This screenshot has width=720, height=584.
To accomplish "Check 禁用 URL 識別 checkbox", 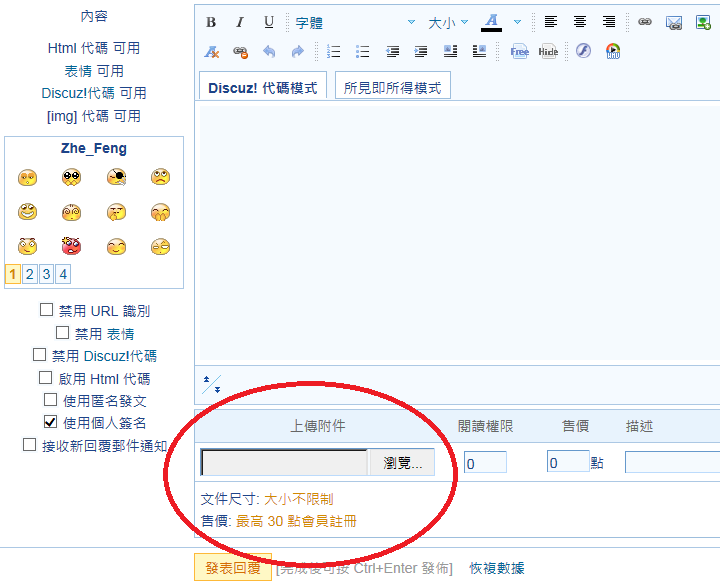I will point(46,309).
